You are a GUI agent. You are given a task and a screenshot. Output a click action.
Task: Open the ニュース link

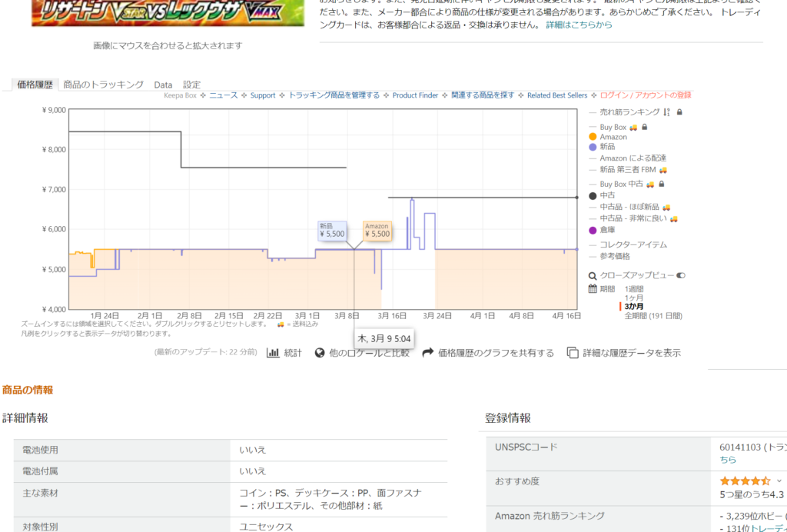(x=224, y=95)
